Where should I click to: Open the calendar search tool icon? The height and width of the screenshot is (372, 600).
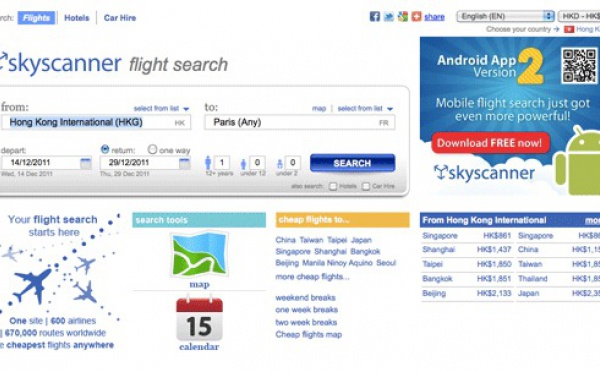(199, 318)
